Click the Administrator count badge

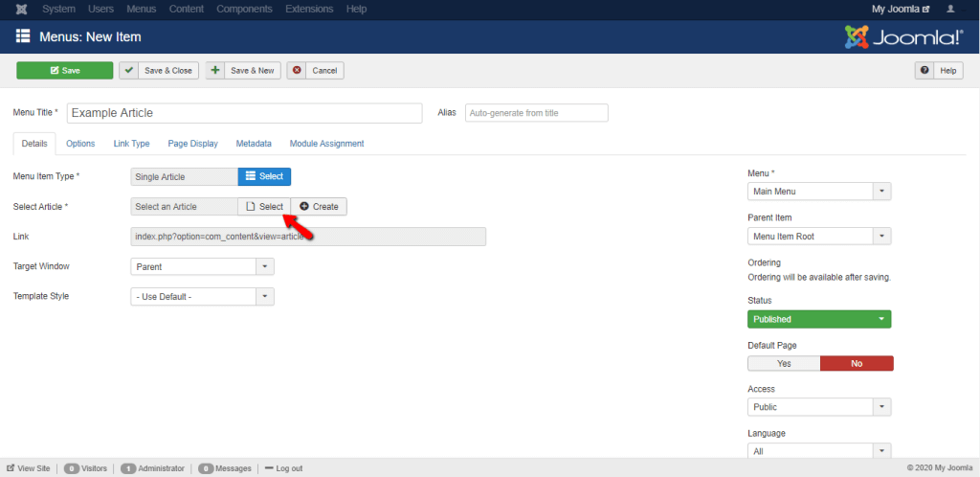[129, 468]
